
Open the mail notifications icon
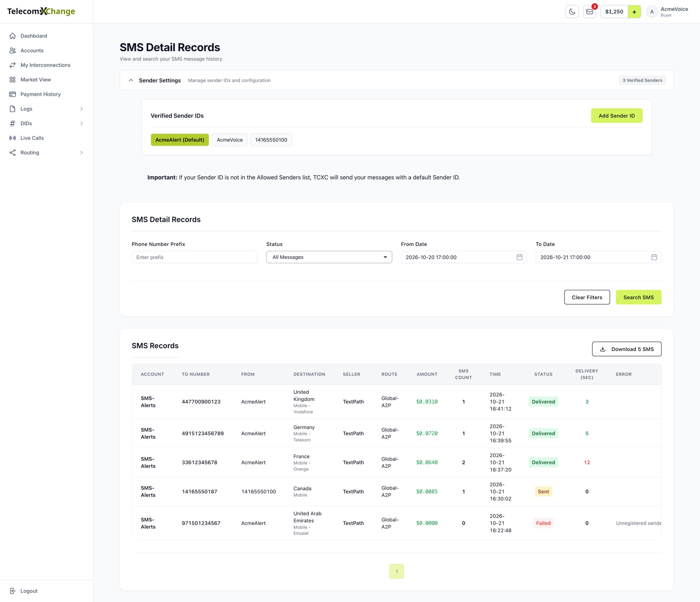coord(589,12)
